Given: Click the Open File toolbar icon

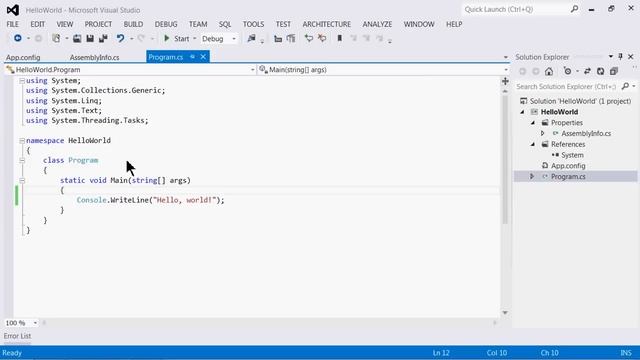Looking at the screenshot, I should (77, 38).
